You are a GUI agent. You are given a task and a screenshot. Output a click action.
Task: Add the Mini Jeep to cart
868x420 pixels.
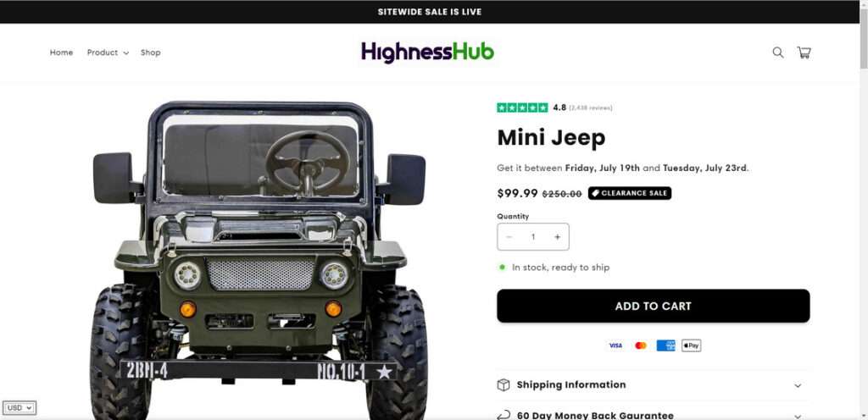click(x=654, y=307)
